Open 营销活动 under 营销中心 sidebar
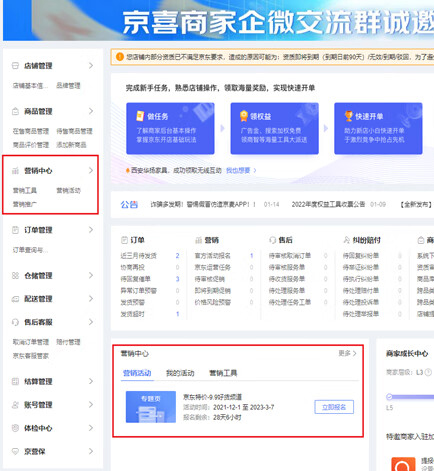This screenshot has width=434, height=471. click(68, 190)
